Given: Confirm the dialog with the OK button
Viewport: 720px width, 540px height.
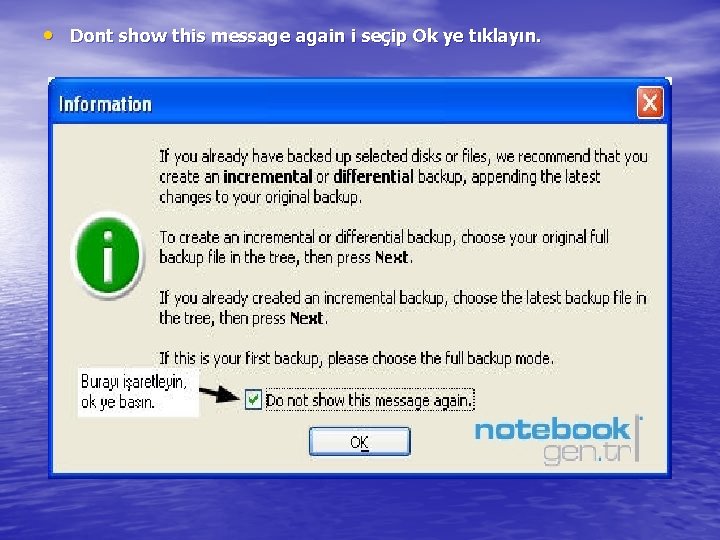Looking at the screenshot, I should click(360, 441).
